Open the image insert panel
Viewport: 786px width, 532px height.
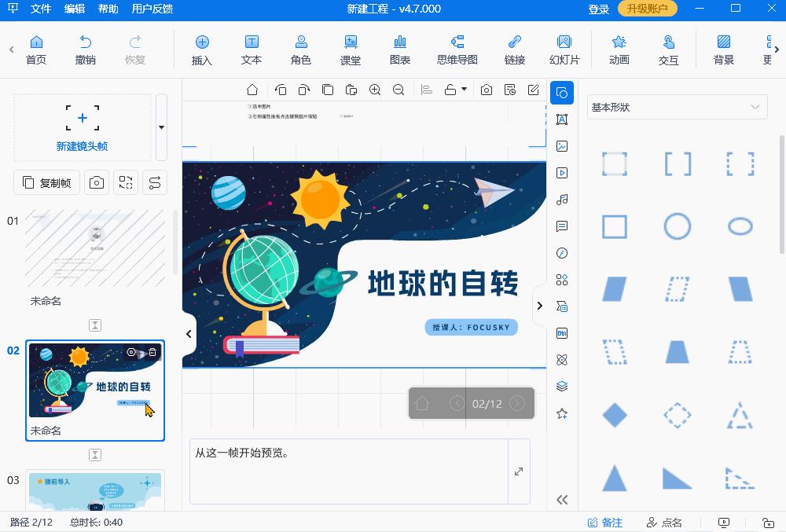pos(562,147)
